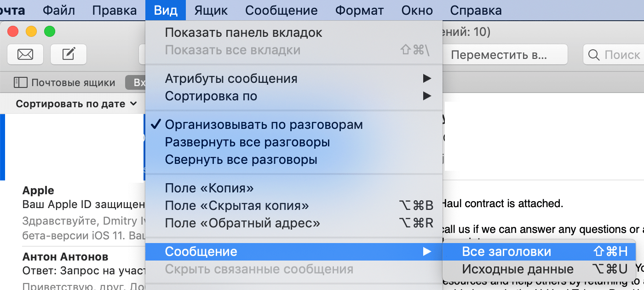
Task: Open the Ящик menu
Action: tap(211, 10)
